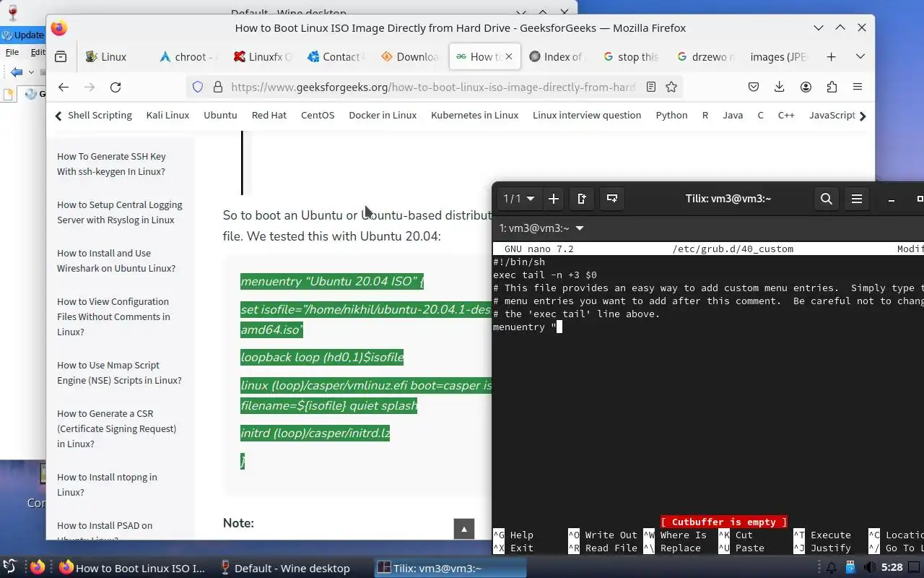Open the File menu in Wine window
Image resolution: width=924 pixels, height=578 pixels.
[x=12, y=52]
